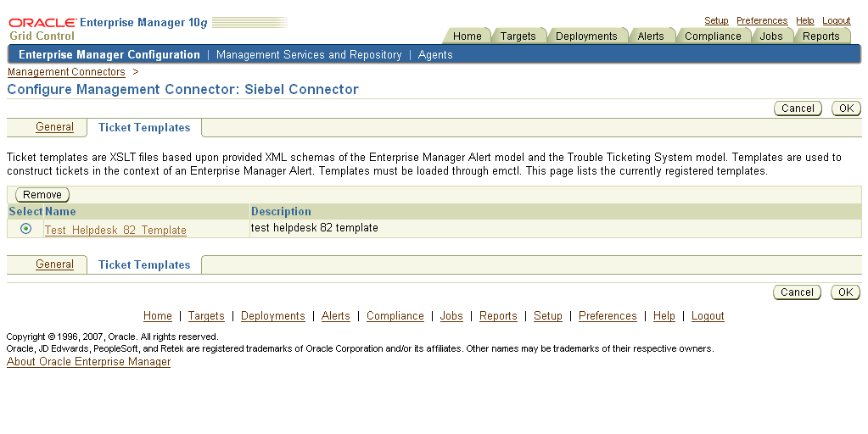Click the upper OK button
Screen dimensions: 868x434
tap(847, 108)
